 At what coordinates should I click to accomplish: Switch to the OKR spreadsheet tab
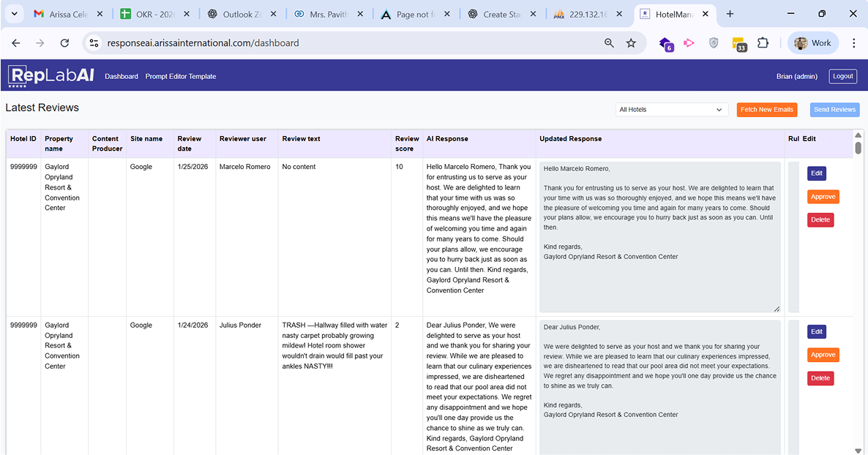point(154,14)
